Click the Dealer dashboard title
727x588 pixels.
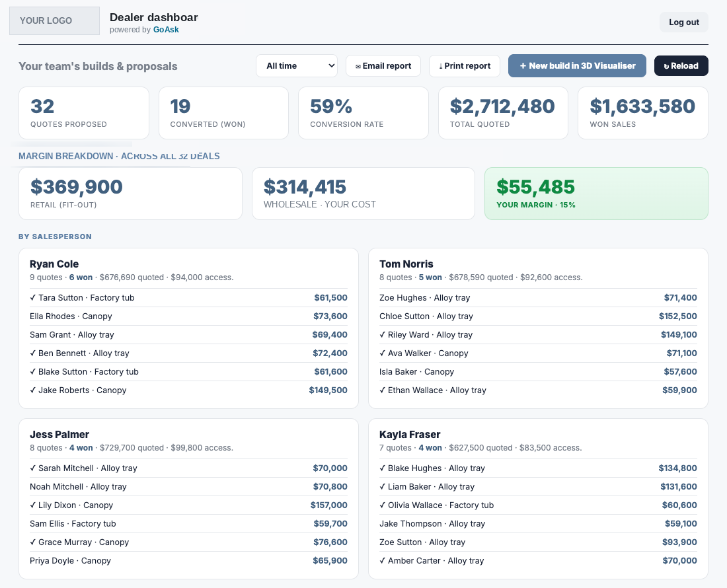[154, 18]
